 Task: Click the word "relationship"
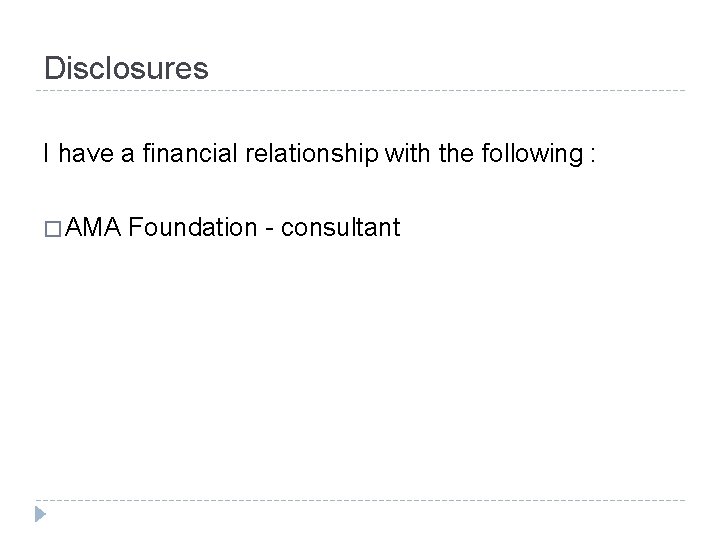click(x=288, y=155)
